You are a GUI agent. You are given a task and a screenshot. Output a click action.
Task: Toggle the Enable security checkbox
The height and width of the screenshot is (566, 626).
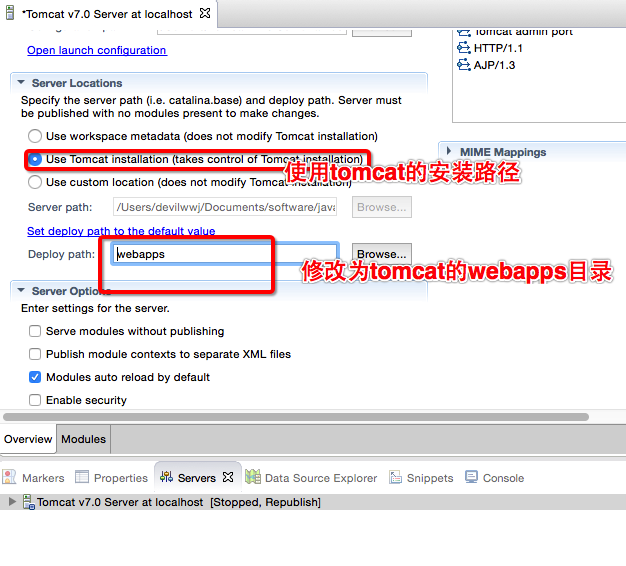pyautogui.click(x=35, y=400)
